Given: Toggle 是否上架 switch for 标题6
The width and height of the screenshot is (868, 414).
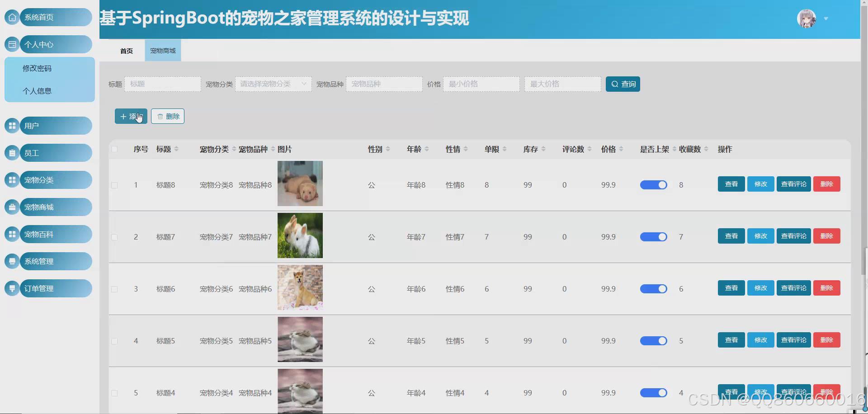Looking at the screenshot, I should (x=653, y=289).
